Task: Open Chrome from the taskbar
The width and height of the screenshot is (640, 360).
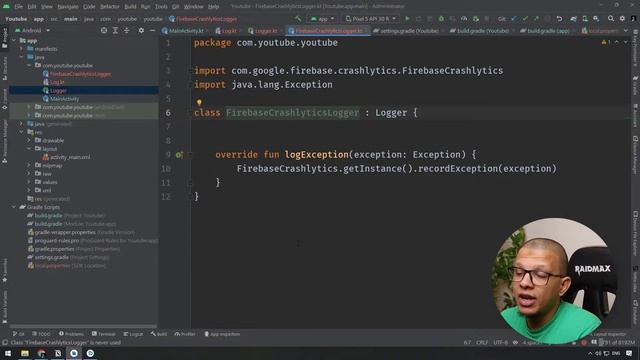Action: coord(41,353)
